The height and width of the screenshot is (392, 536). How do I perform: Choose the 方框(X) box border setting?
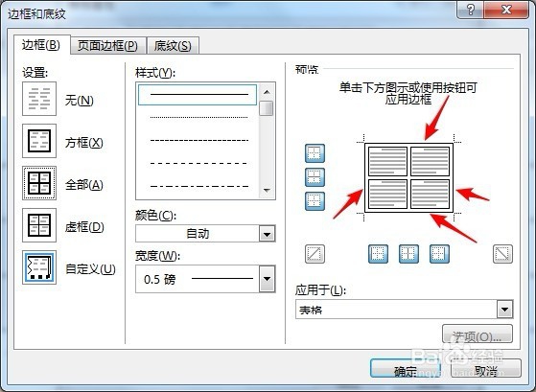39,141
